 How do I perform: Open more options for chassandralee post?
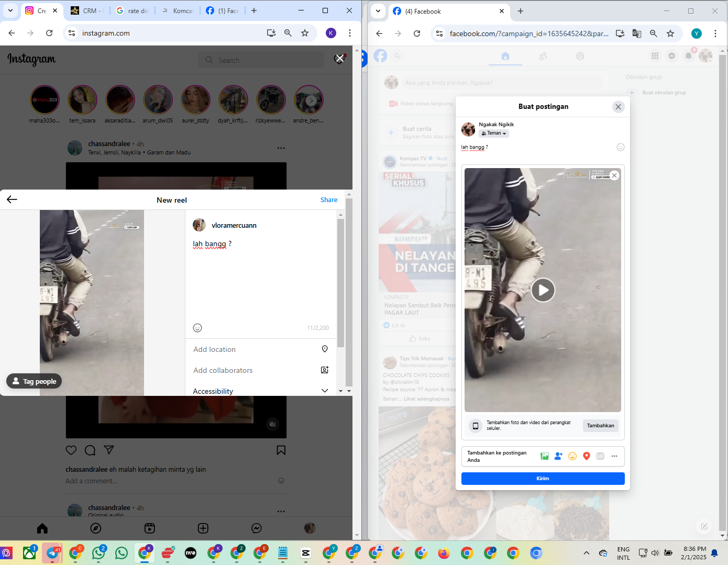(281, 148)
